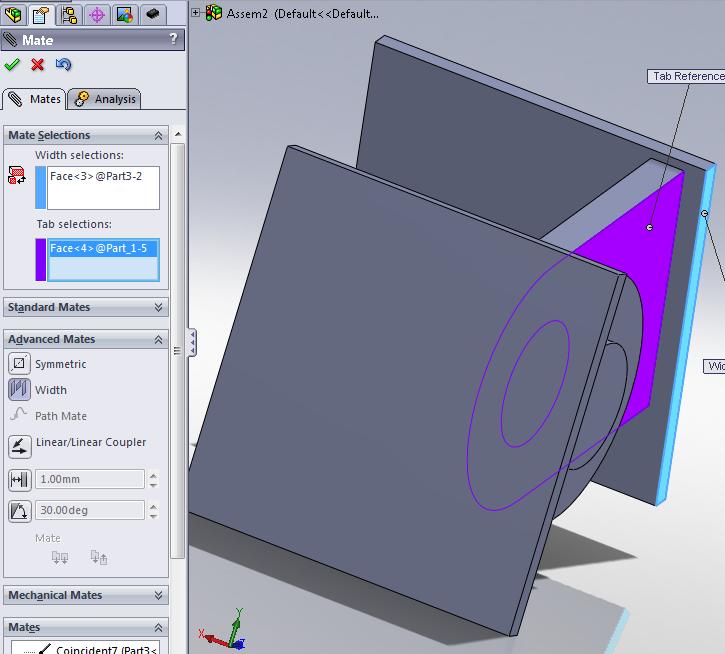Select the Symmetric mate button
The height and width of the screenshot is (654, 725).
coord(19,364)
